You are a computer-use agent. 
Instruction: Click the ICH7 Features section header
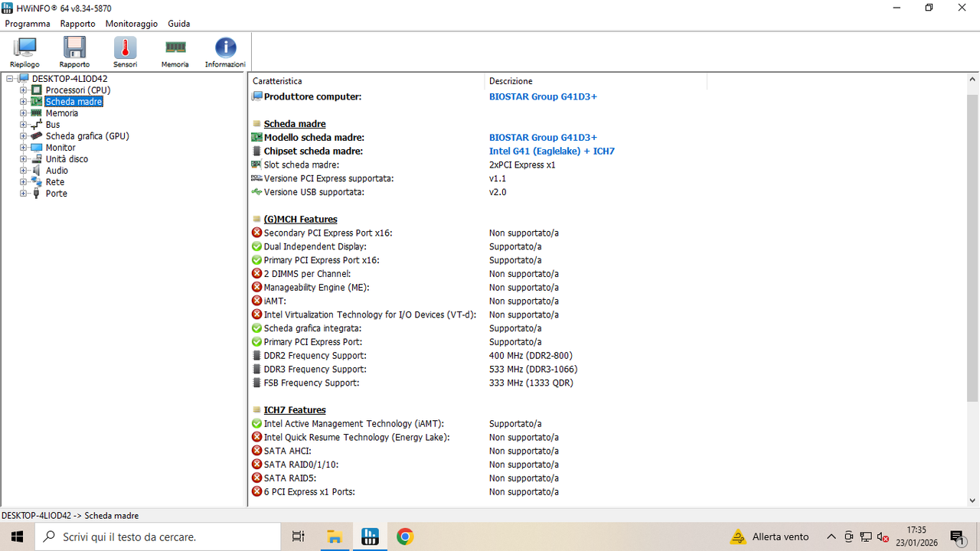295,410
